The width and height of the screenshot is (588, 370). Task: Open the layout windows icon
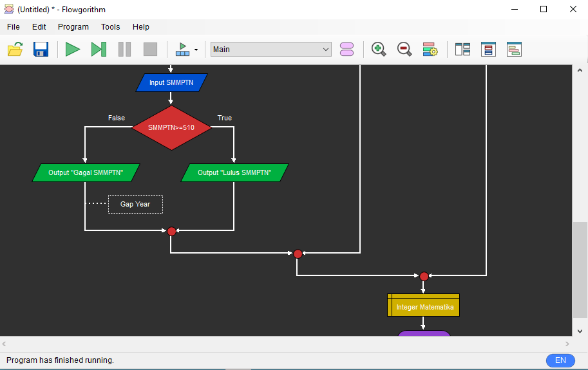[462, 50]
